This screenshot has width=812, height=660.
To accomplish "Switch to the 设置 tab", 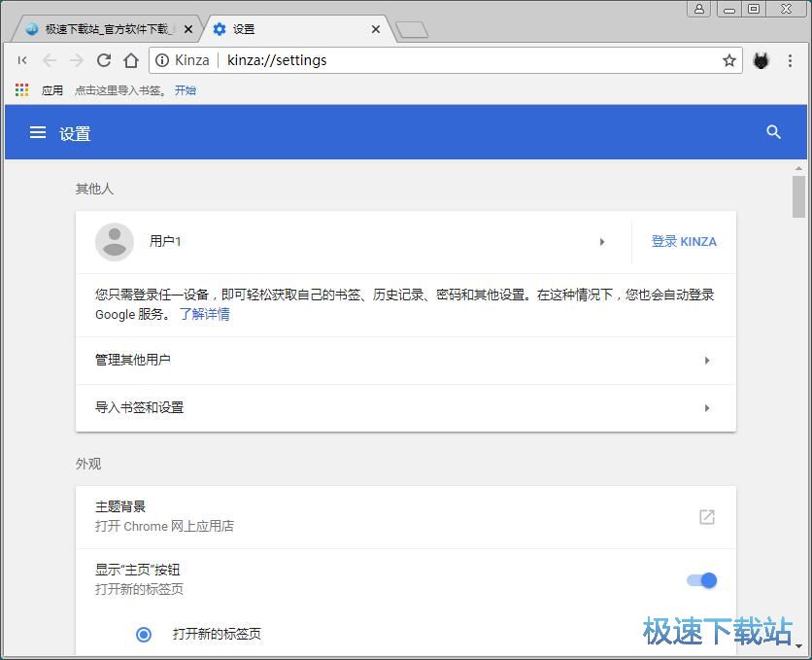I will click(298, 29).
